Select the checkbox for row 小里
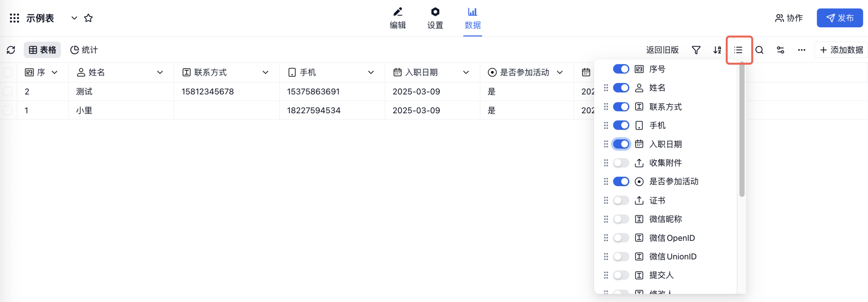This screenshot has width=868, height=302. tap(8, 110)
